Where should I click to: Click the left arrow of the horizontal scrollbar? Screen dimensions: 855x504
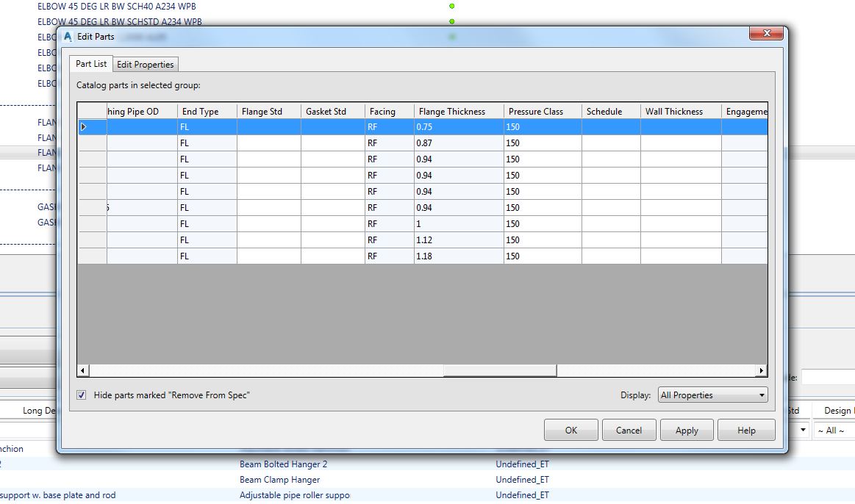click(83, 370)
